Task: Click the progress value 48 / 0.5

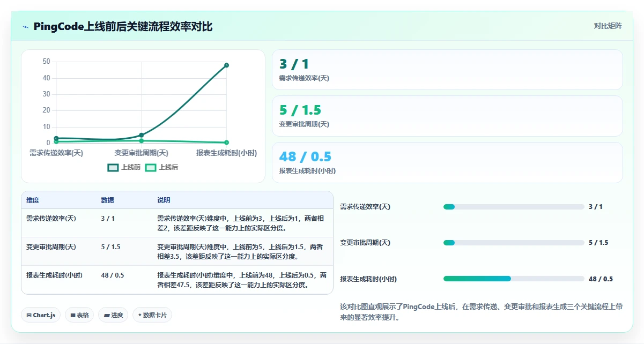Action: (x=601, y=279)
